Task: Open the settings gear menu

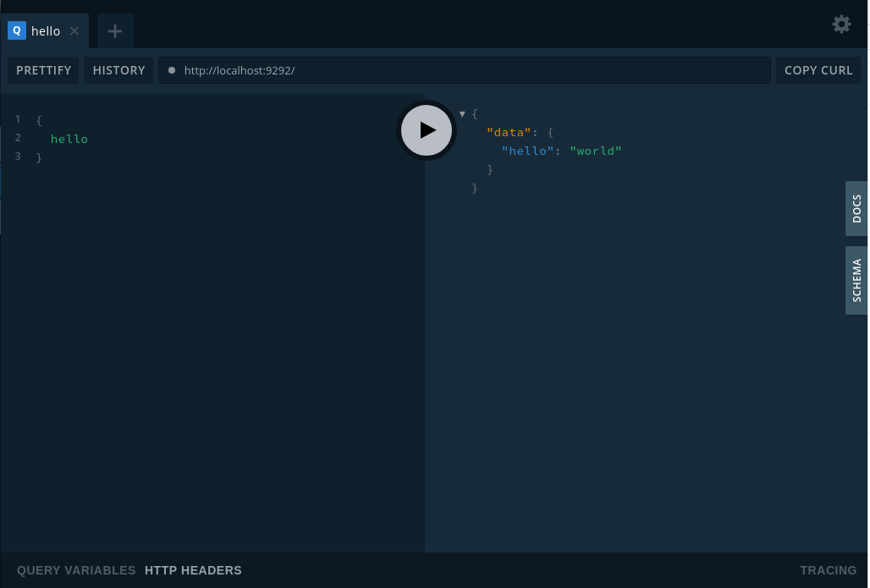Action: tap(841, 24)
